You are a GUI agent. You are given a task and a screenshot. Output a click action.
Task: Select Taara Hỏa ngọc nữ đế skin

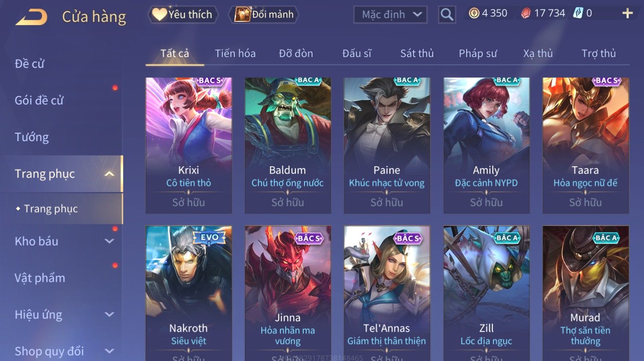tap(585, 145)
